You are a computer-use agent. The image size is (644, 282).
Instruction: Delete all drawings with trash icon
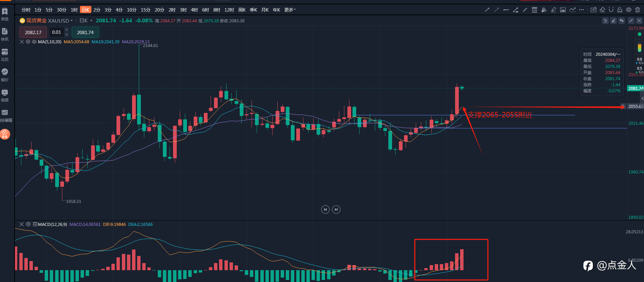click(638, 10)
